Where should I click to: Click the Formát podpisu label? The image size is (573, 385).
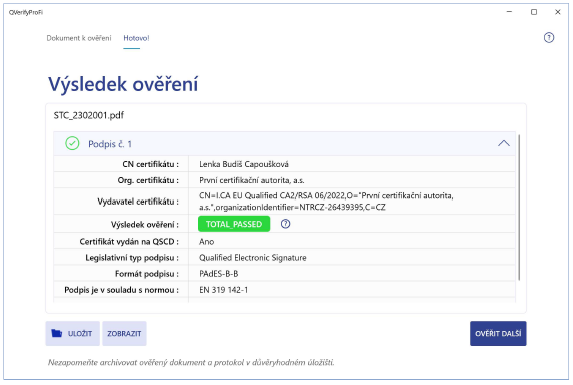[x=147, y=274]
